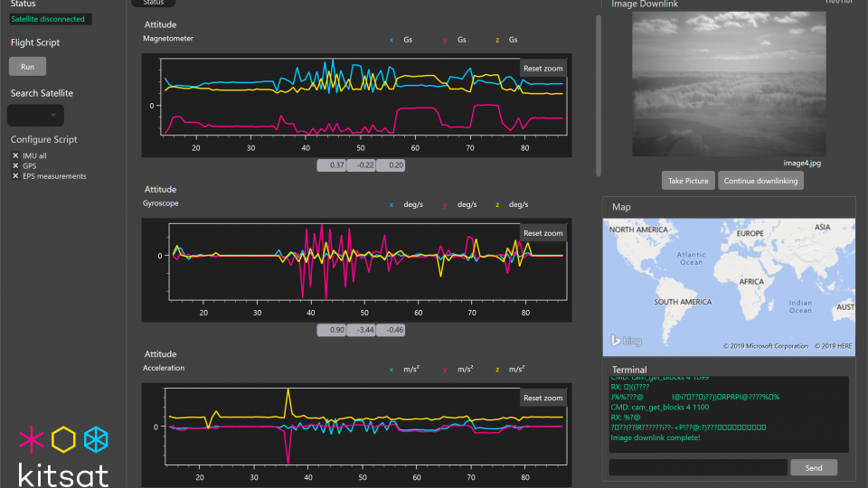Click the Flight Script heading
The width and height of the screenshot is (868, 488).
click(35, 42)
